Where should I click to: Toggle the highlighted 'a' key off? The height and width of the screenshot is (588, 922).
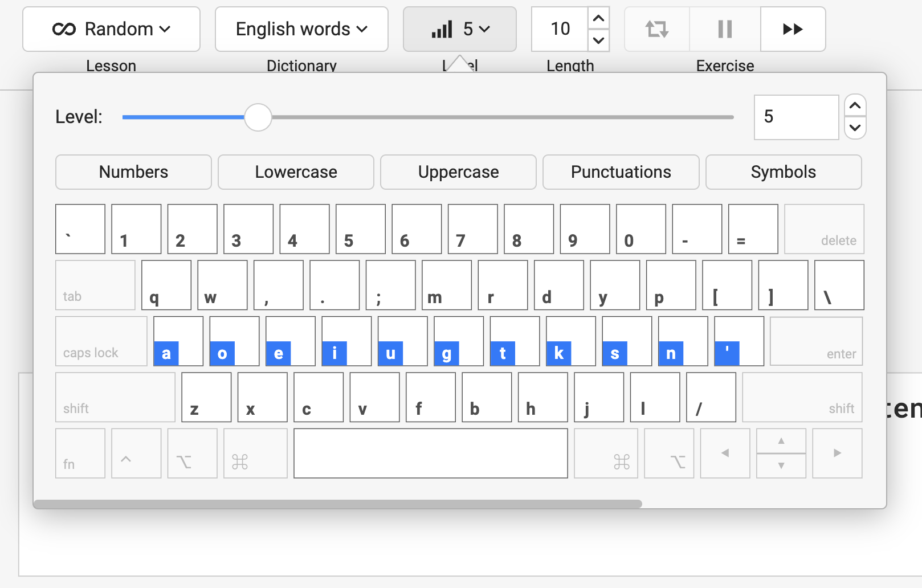click(178, 341)
